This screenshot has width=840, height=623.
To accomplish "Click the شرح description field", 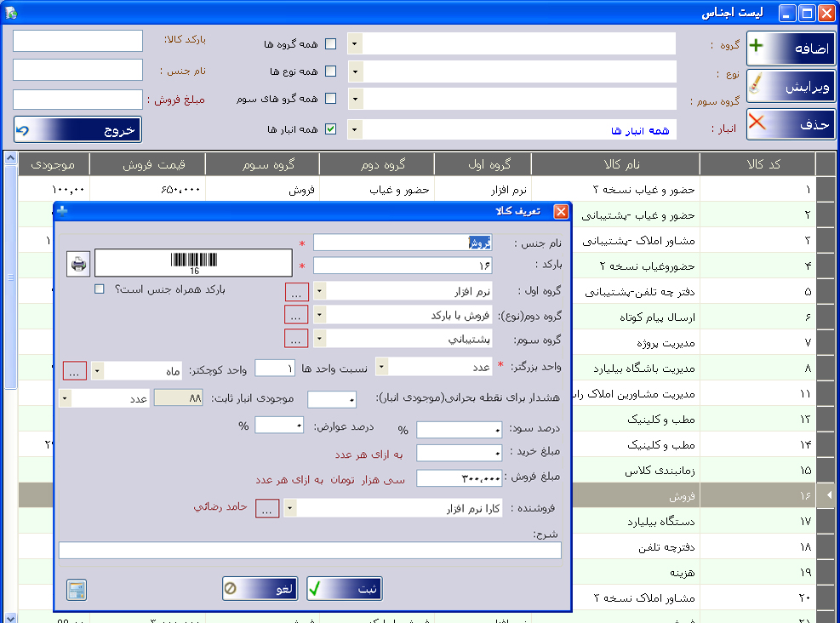I will 310,550.
